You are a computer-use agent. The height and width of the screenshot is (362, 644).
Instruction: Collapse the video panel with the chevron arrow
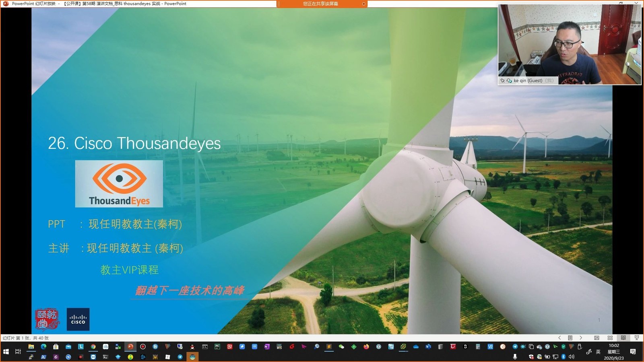[x=636, y=2]
